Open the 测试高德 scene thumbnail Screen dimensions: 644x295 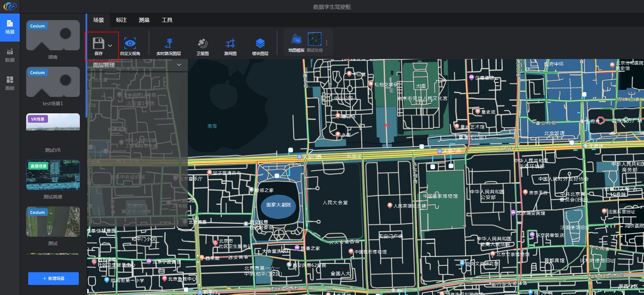pyautogui.click(x=53, y=175)
